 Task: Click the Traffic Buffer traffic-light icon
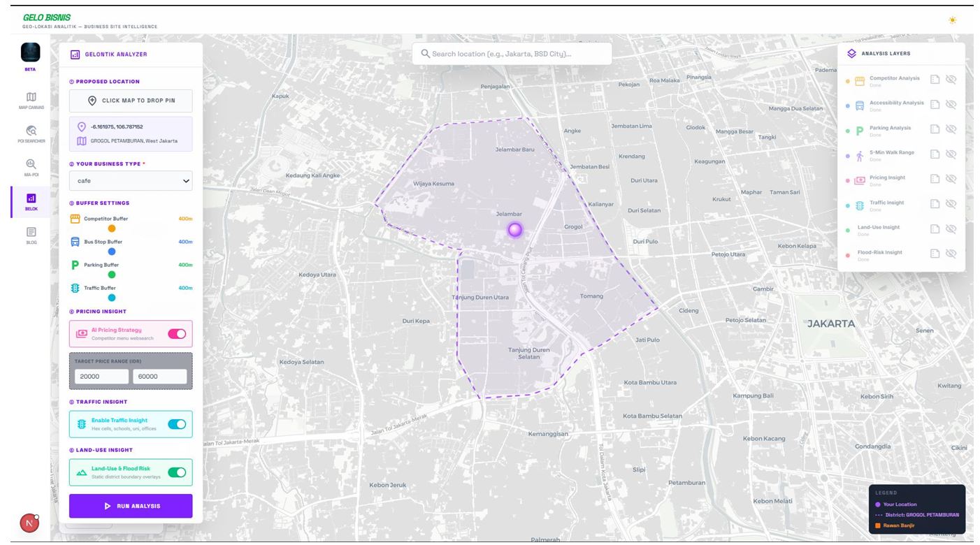[75, 288]
